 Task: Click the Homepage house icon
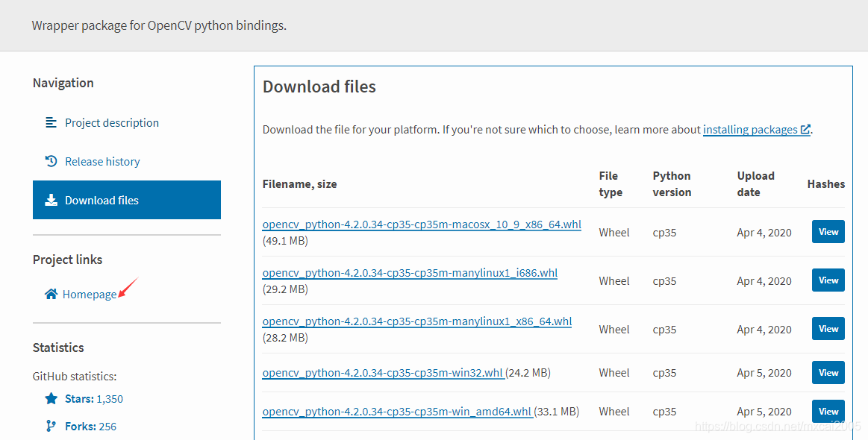[51, 294]
